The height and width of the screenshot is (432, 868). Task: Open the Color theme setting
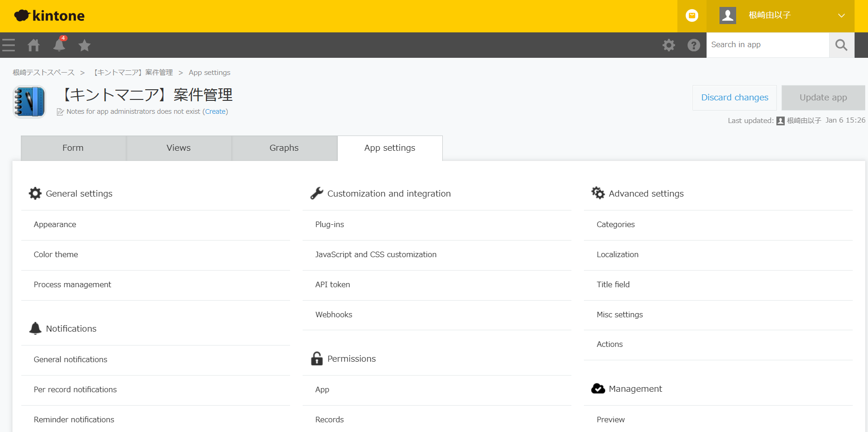[x=56, y=254]
